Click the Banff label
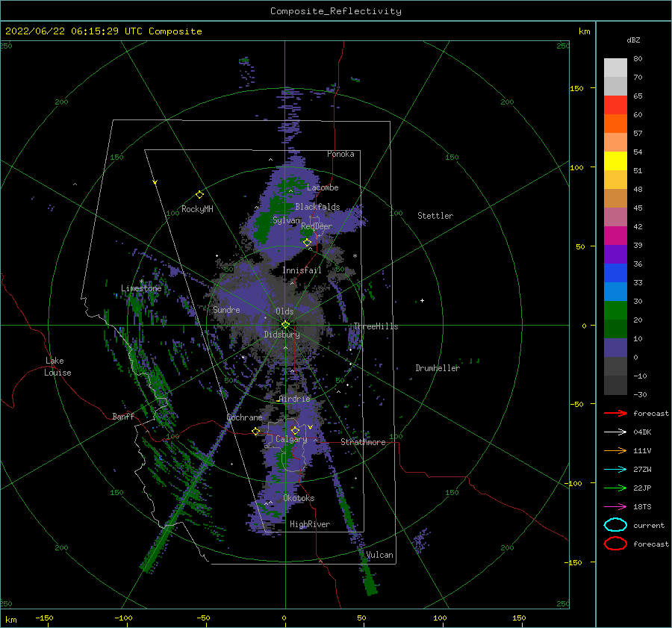 123,416
